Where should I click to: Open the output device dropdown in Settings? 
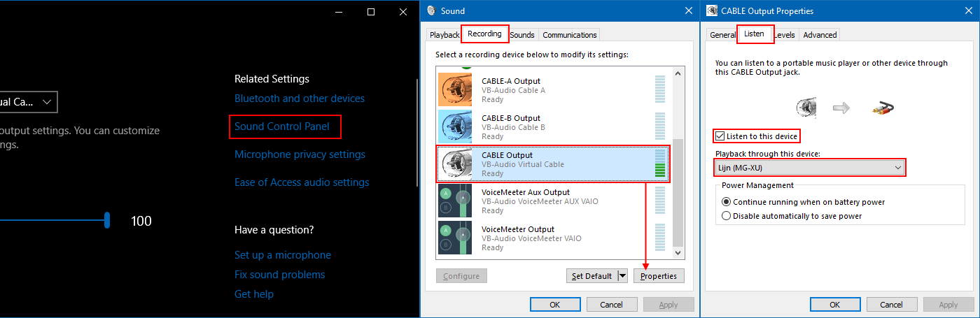coord(28,102)
